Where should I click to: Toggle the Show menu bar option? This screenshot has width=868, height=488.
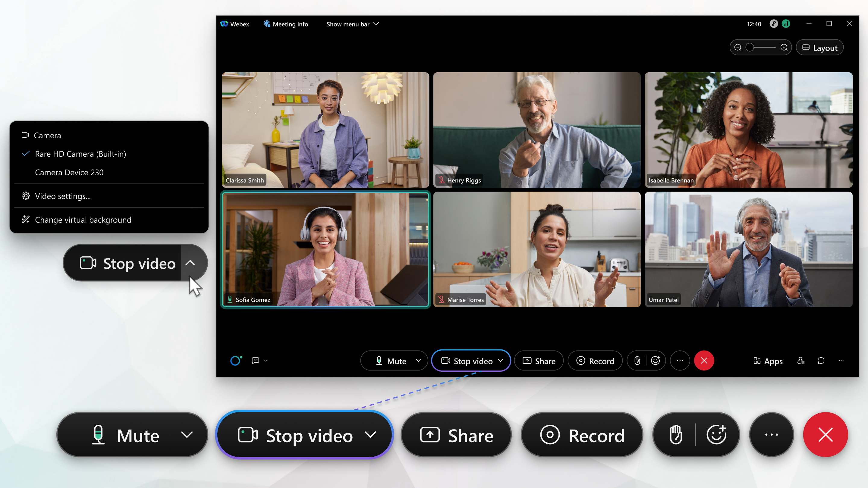tap(352, 24)
